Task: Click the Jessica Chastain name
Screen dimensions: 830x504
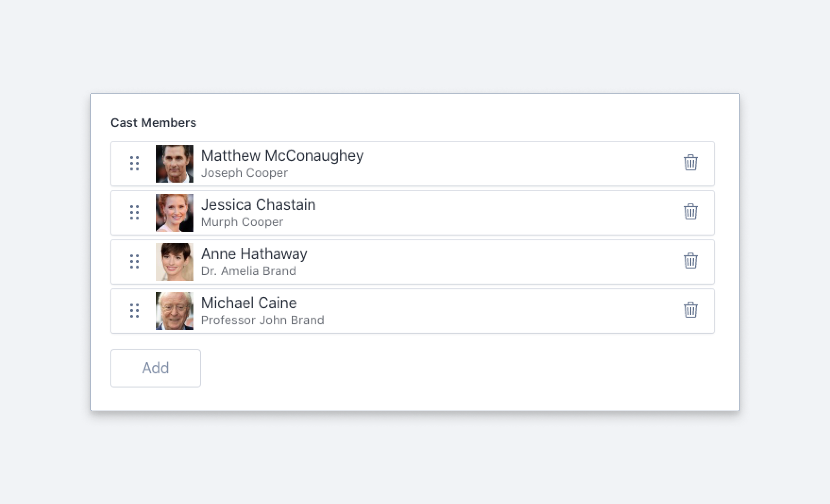Action: (x=258, y=205)
